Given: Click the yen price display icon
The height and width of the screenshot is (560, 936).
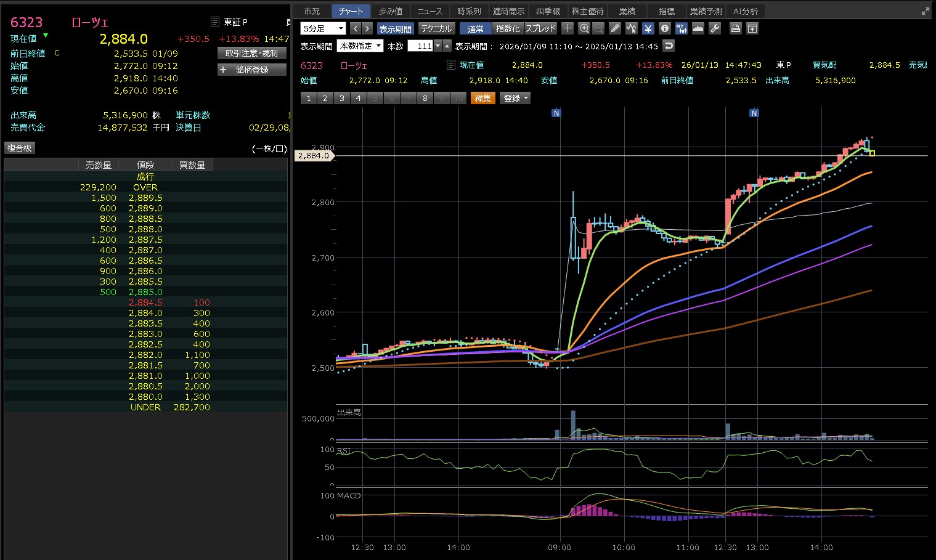Looking at the screenshot, I should [x=648, y=28].
